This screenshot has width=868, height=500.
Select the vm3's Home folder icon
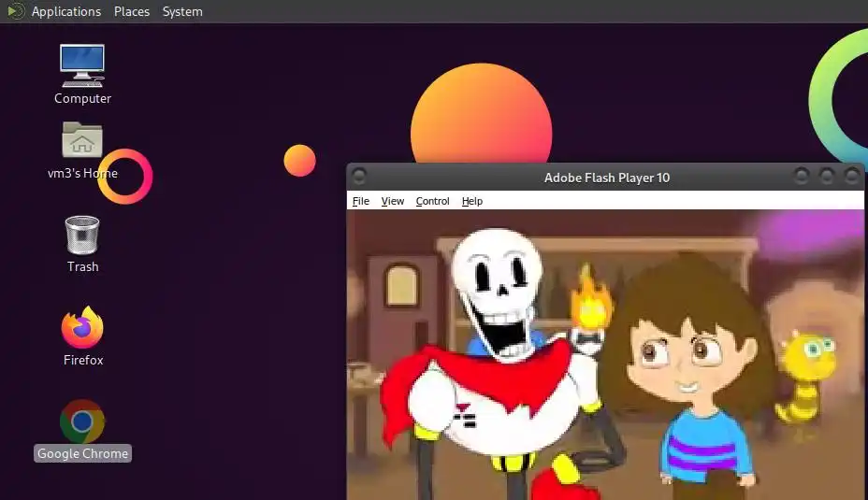[82, 139]
